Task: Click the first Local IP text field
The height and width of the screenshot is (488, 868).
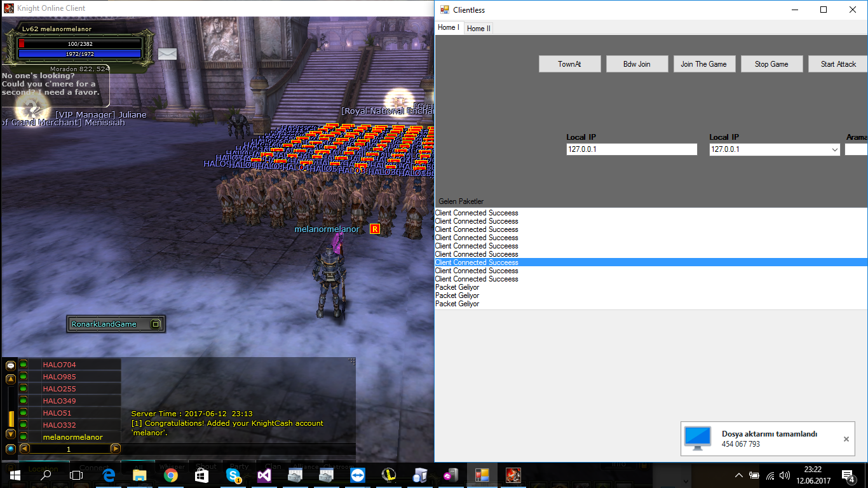Action: [632, 149]
